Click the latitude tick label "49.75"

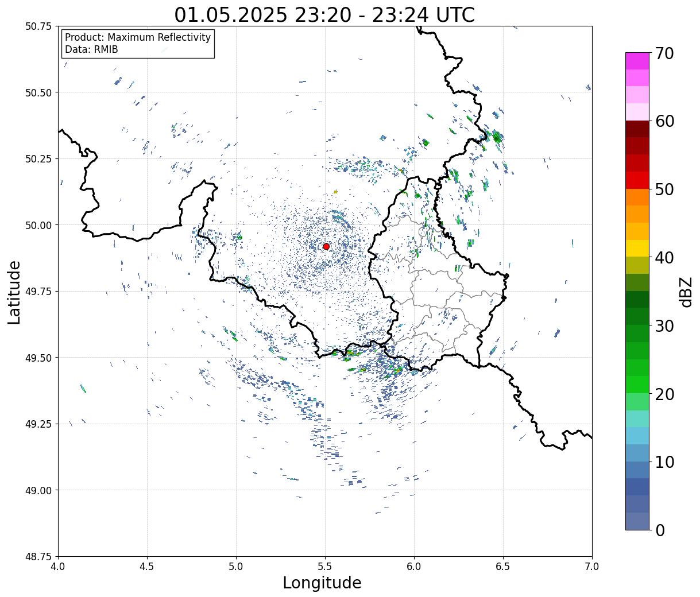tap(38, 292)
